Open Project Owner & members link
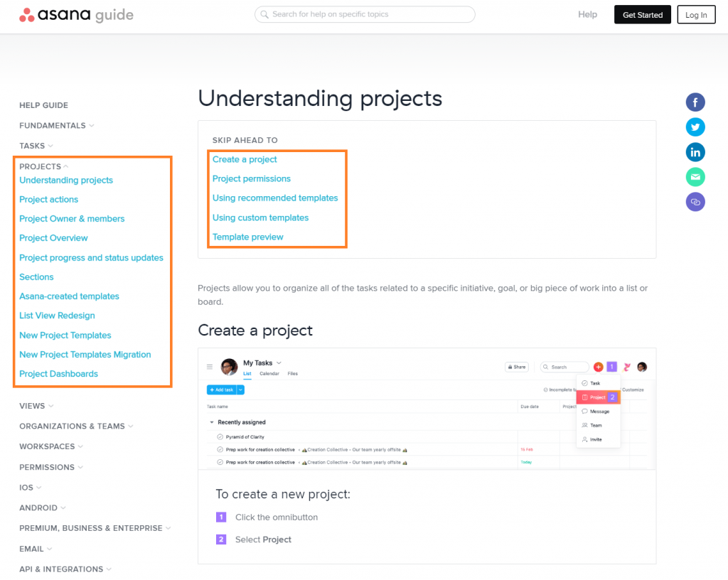The width and height of the screenshot is (728, 580). [x=72, y=218]
